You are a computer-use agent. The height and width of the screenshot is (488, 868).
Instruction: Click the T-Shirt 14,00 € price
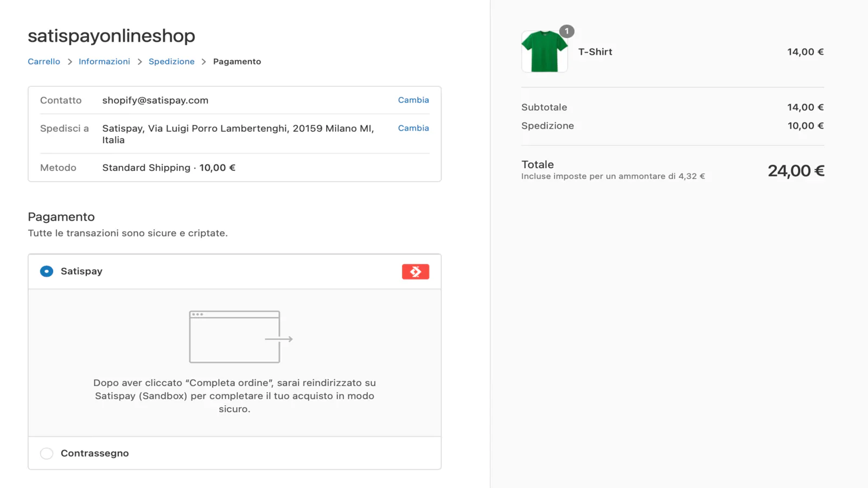[806, 52]
